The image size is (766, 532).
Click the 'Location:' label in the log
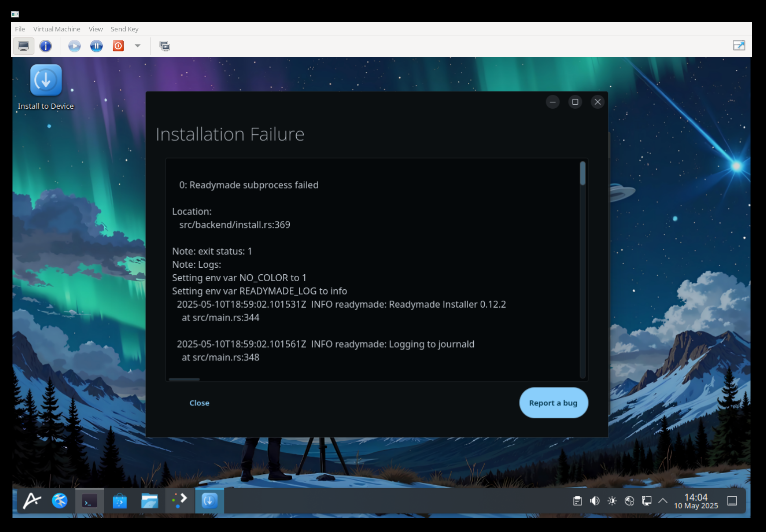192,211
